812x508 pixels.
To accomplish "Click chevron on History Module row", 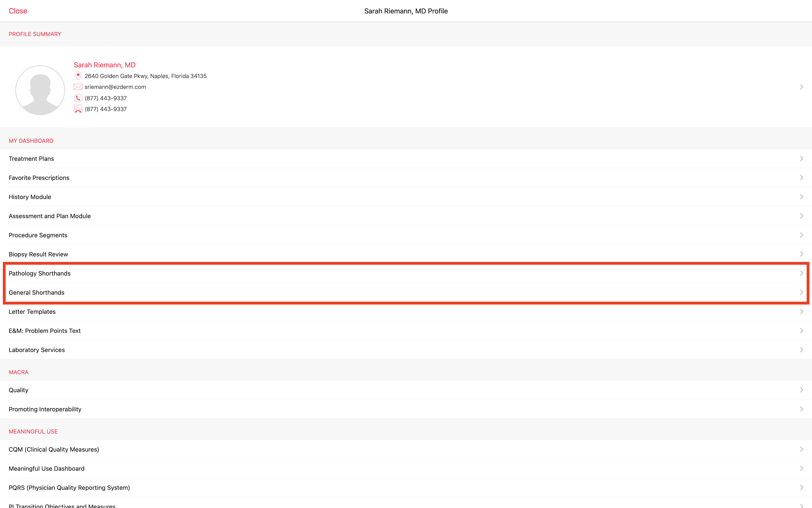I will (x=801, y=197).
